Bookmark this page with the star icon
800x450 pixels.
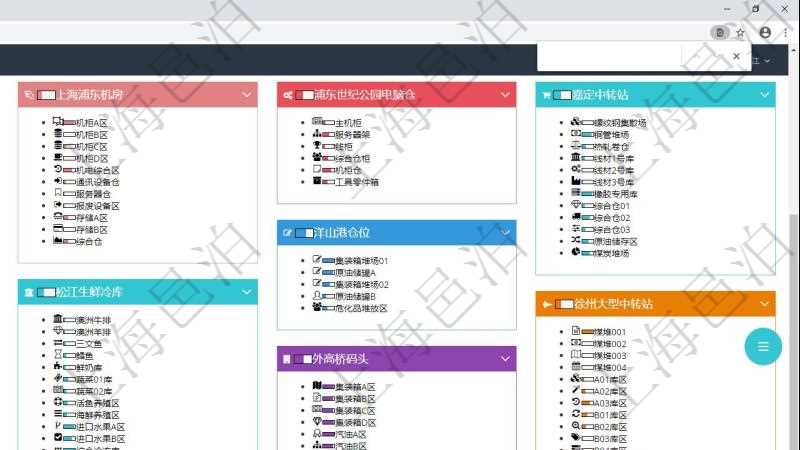[x=741, y=32]
